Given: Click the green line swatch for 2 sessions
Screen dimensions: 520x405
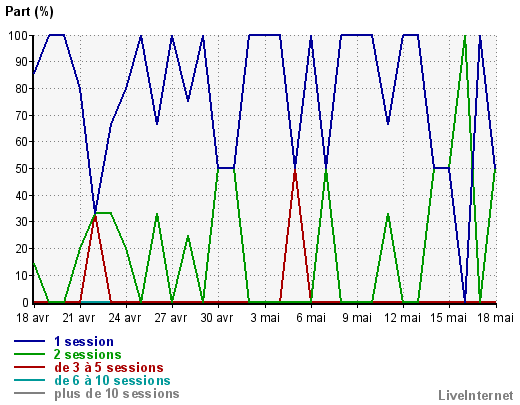Looking at the screenshot, I should pyautogui.click(x=29, y=354).
